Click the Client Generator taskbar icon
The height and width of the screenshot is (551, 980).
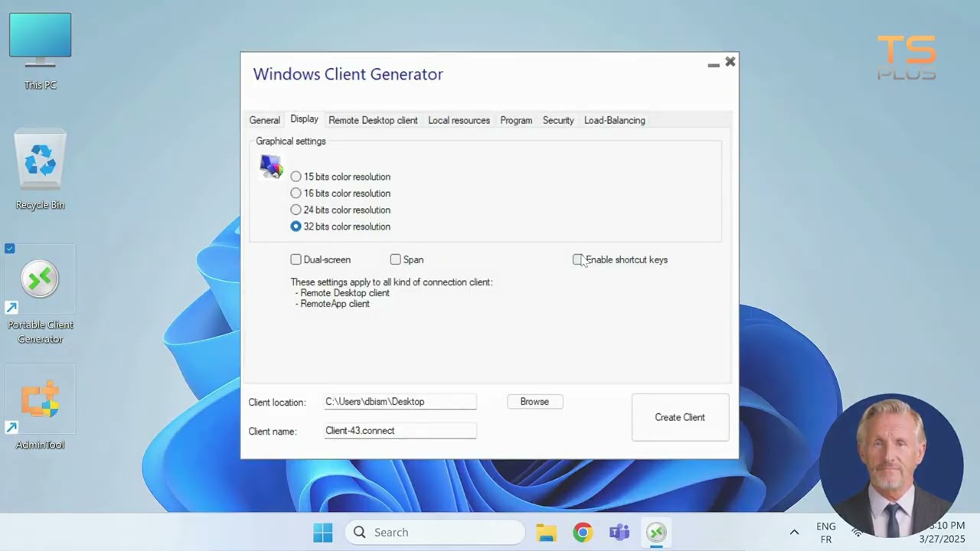656,533
